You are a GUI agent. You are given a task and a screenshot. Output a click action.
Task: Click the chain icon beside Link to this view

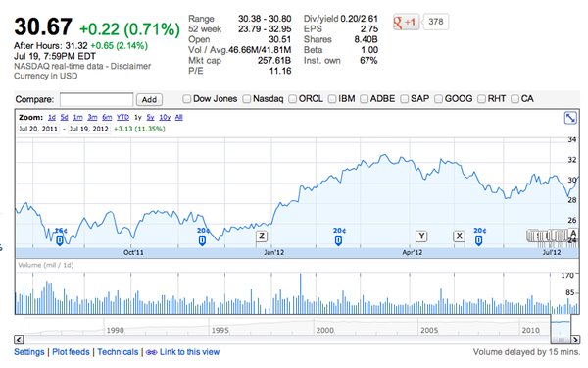coord(151,352)
